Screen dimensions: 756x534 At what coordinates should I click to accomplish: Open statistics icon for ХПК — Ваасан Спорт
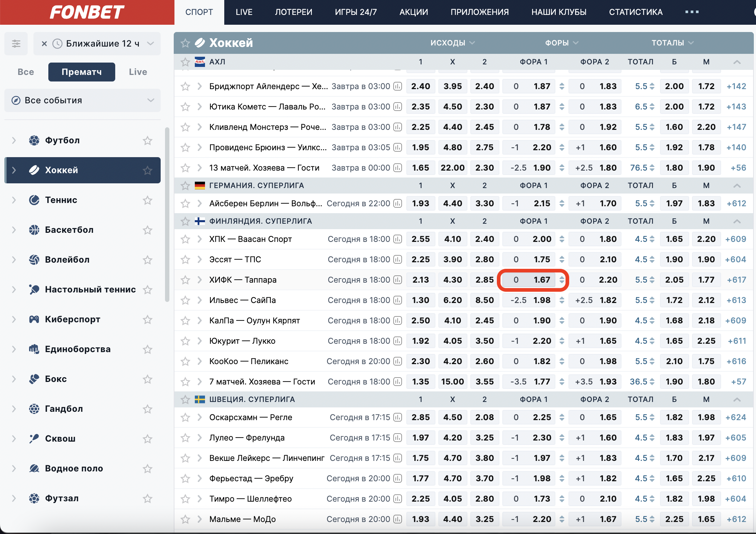(x=398, y=239)
